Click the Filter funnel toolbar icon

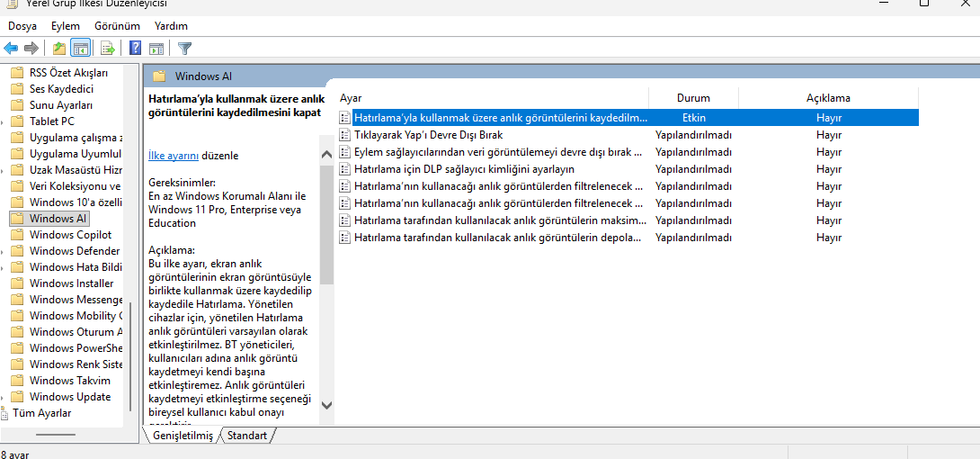coord(184,48)
